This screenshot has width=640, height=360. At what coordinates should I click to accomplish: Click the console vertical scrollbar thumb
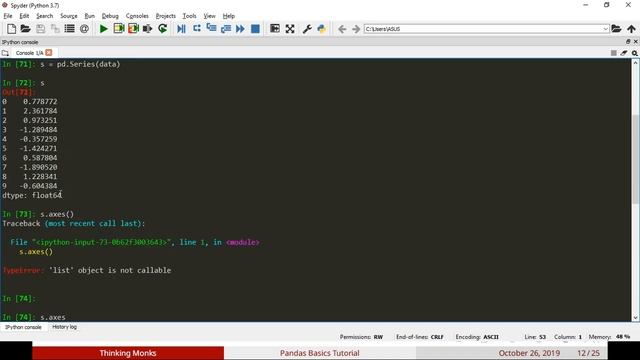(636, 159)
